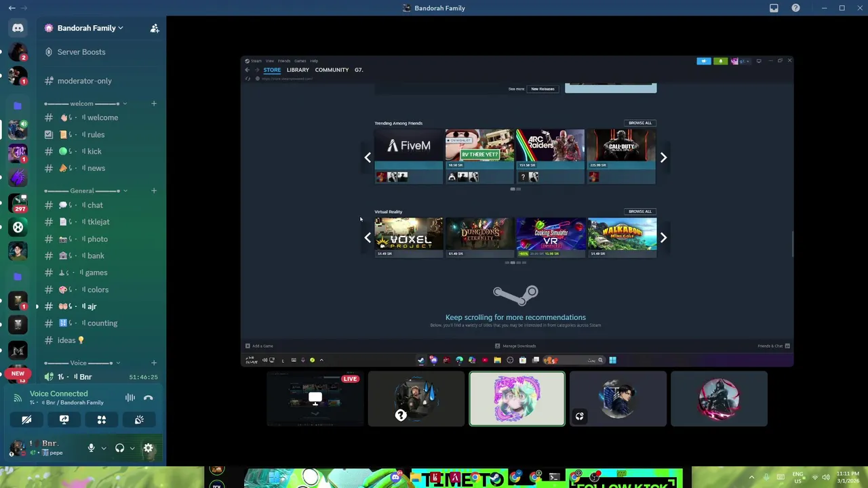Open the rules channel

point(102,134)
